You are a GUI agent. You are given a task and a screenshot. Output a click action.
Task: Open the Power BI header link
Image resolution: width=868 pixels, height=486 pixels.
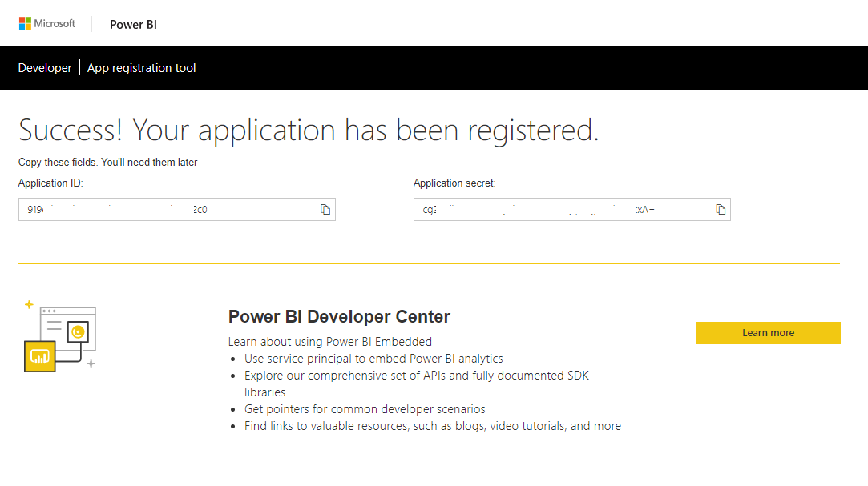[133, 25]
